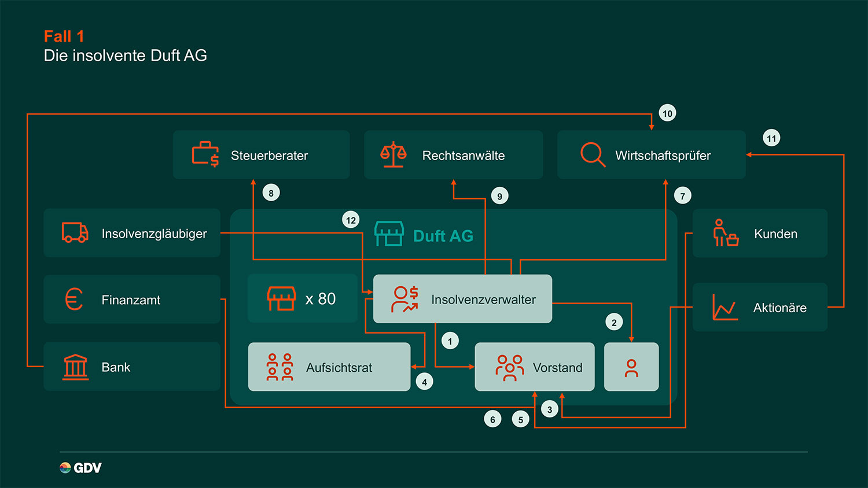868x488 pixels.
Task: Click the delivery truck icon beside Insolvenzgläubiger
Action: pyautogui.click(x=75, y=232)
